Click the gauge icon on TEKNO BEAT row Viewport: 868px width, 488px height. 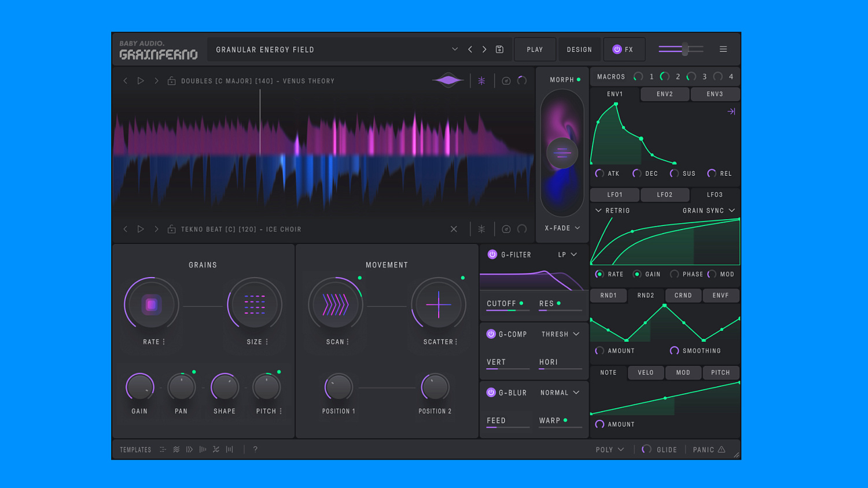506,229
